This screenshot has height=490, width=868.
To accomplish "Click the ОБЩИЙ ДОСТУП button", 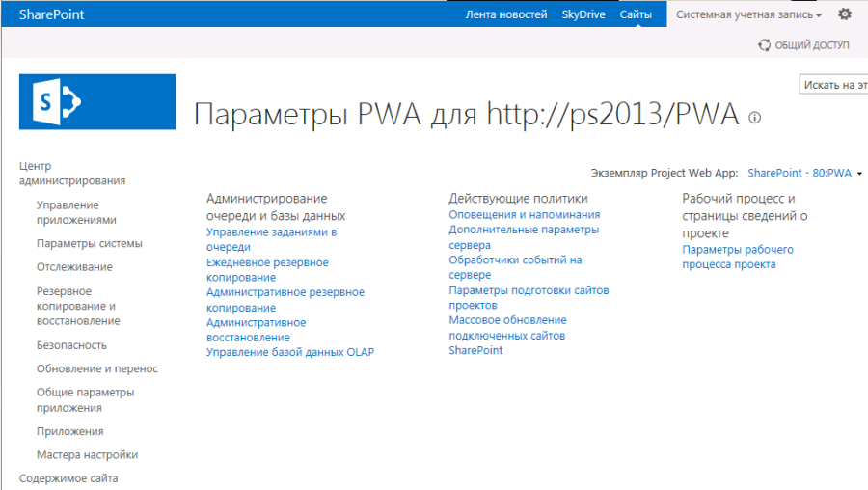I will (803, 44).
